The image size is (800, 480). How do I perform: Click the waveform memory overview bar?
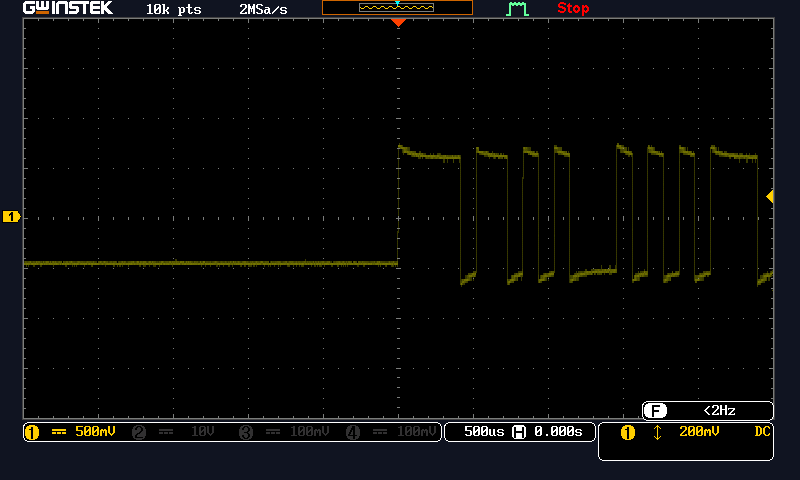coord(397,7)
